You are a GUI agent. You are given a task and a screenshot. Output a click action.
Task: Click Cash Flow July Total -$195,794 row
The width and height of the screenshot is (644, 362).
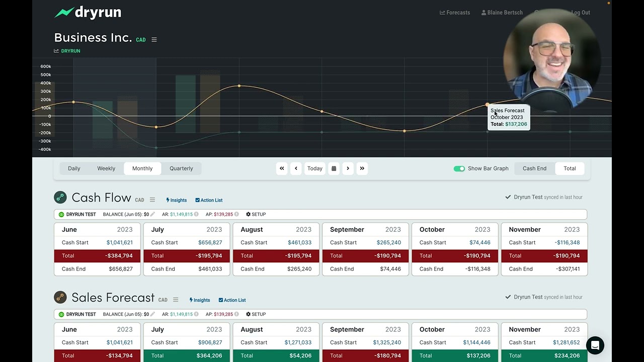coord(187,255)
